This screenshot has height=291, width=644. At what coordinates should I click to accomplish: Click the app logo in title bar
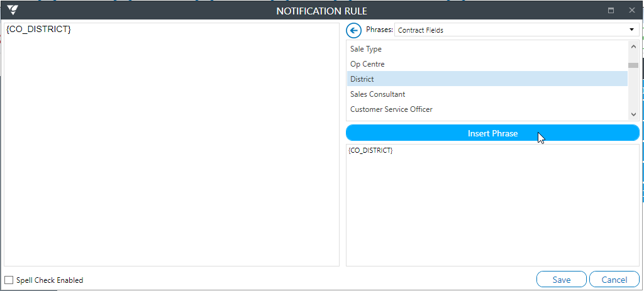click(13, 10)
